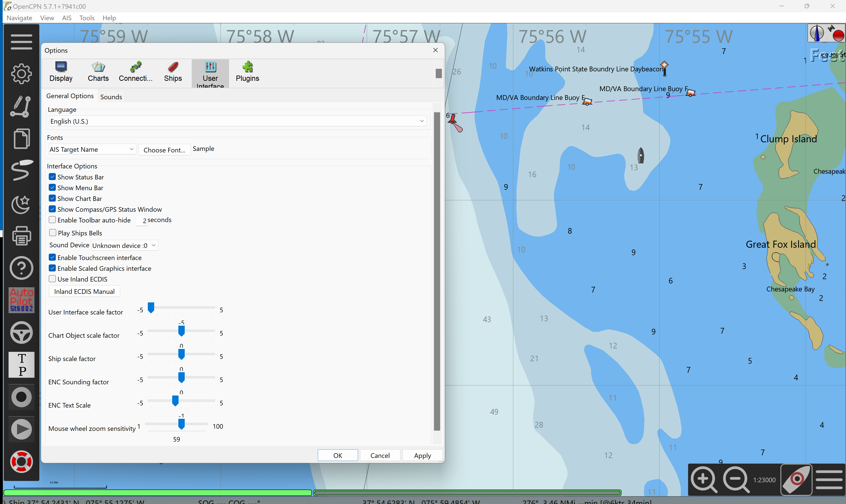
Task: Expand the Language English (U.S.) dropdown
Action: pyautogui.click(x=238, y=121)
